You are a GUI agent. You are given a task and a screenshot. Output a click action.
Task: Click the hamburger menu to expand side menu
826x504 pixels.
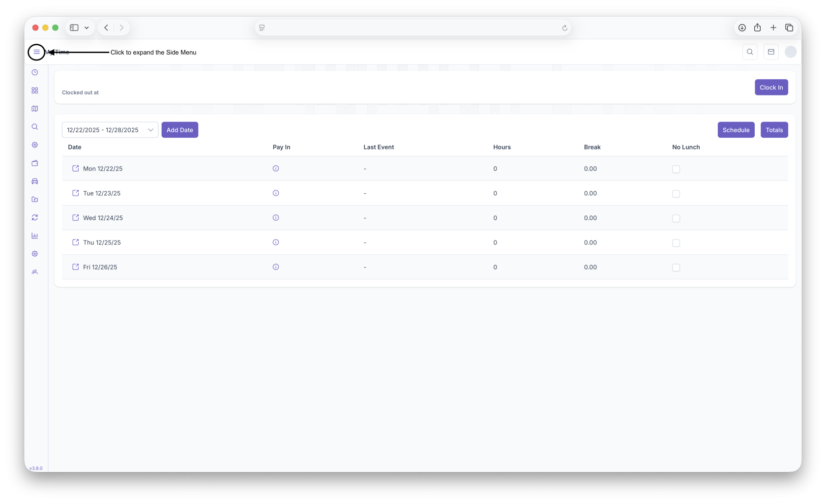[36, 52]
